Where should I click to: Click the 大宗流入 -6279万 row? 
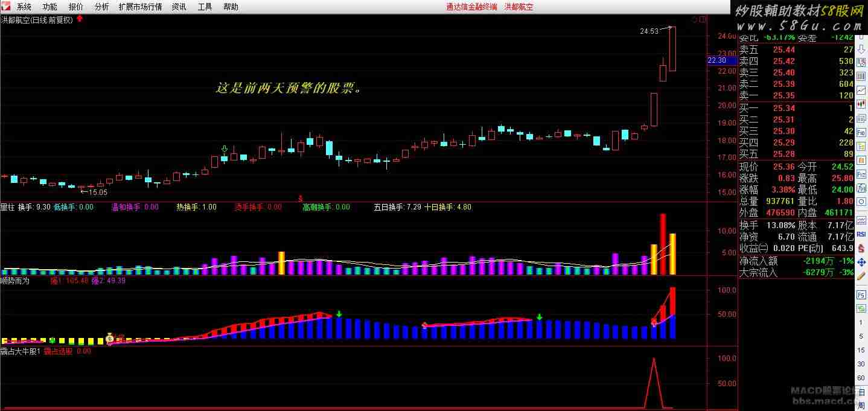click(x=797, y=272)
